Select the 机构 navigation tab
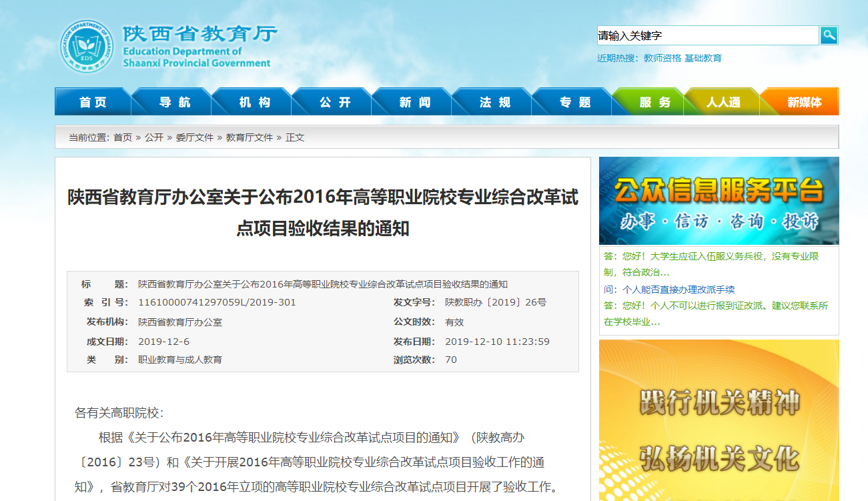The width and height of the screenshot is (868, 501). pos(255,102)
